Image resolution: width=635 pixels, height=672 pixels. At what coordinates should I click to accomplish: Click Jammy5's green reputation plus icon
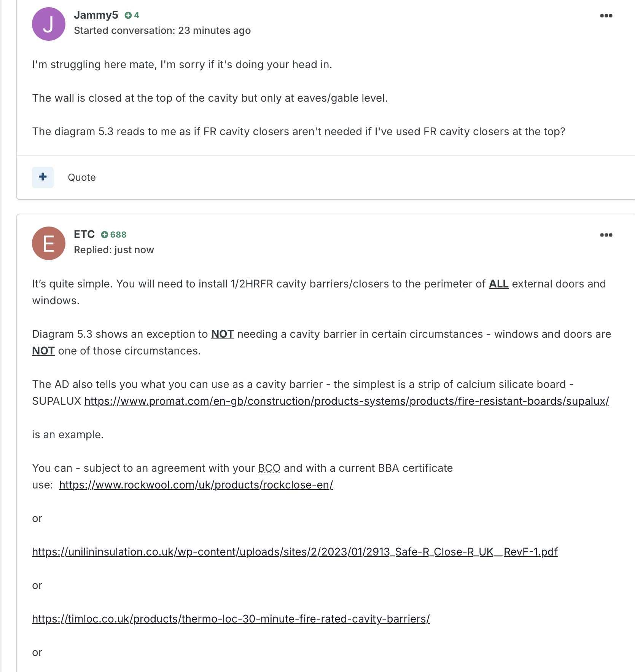pyautogui.click(x=128, y=15)
